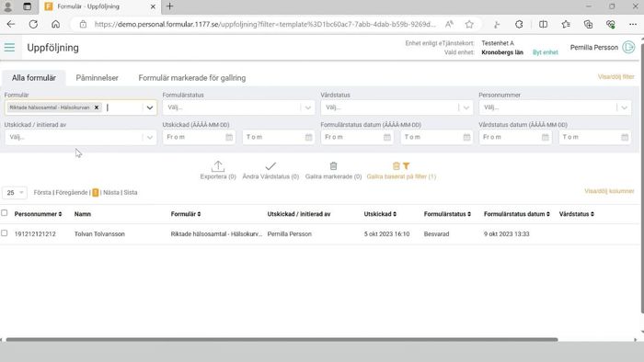Open favorites list toolbar icon
The image size is (644, 362).
click(x=566, y=24)
